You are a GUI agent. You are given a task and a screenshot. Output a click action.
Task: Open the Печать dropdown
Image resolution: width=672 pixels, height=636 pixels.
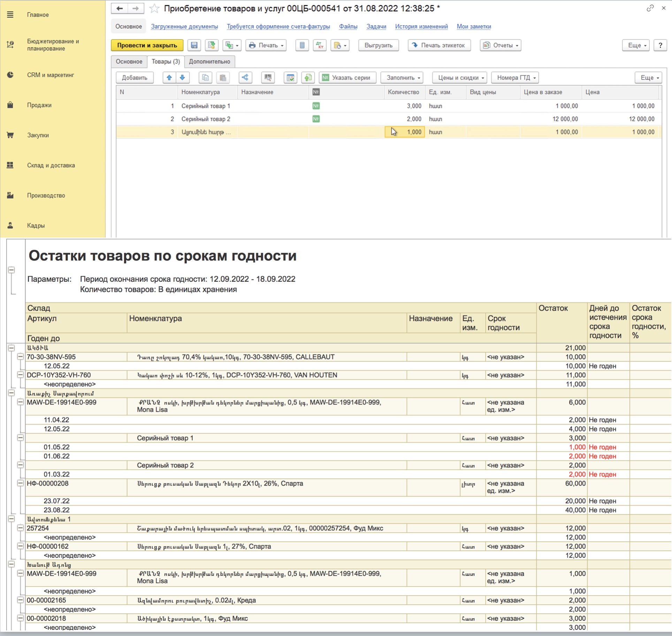coord(266,45)
